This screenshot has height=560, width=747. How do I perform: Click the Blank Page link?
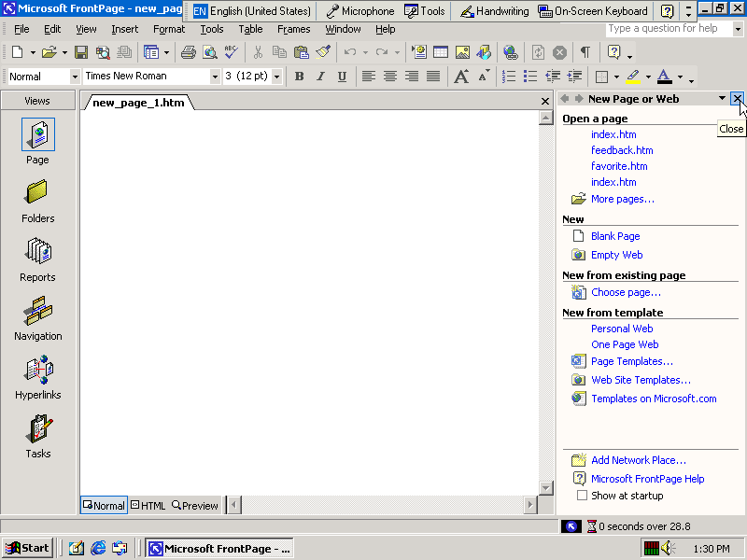click(x=615, y=236)
